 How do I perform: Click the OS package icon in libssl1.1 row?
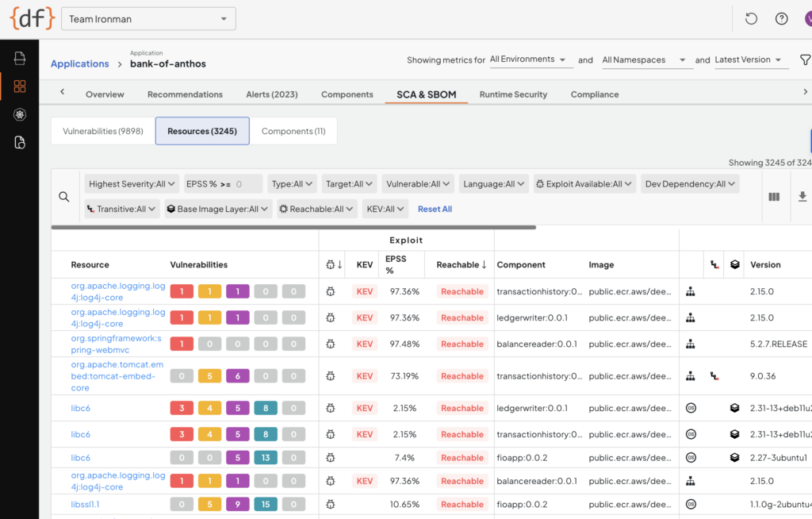pos(691,504)
